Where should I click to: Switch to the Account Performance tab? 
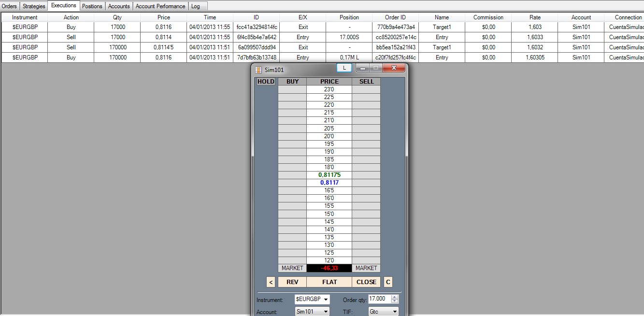coord(160,6)
